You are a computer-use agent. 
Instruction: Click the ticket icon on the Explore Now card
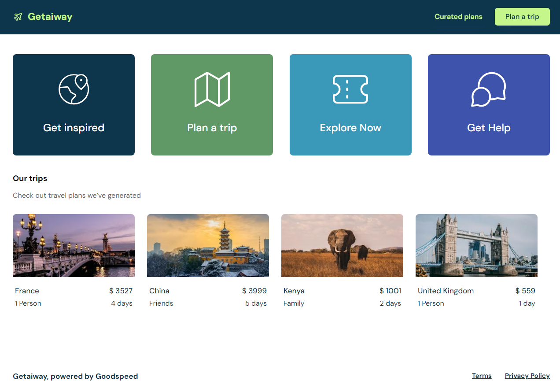pos(350,89)
